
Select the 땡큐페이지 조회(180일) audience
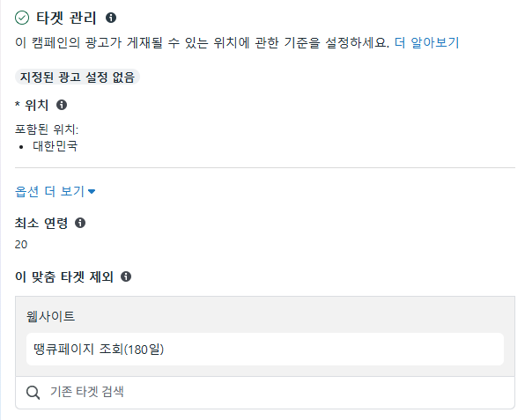265,349
